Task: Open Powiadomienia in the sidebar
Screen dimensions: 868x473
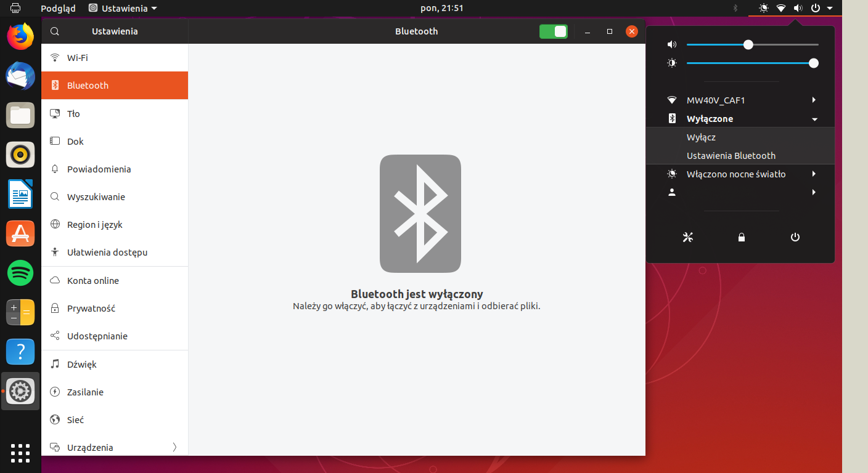Action: click(115, 169)
